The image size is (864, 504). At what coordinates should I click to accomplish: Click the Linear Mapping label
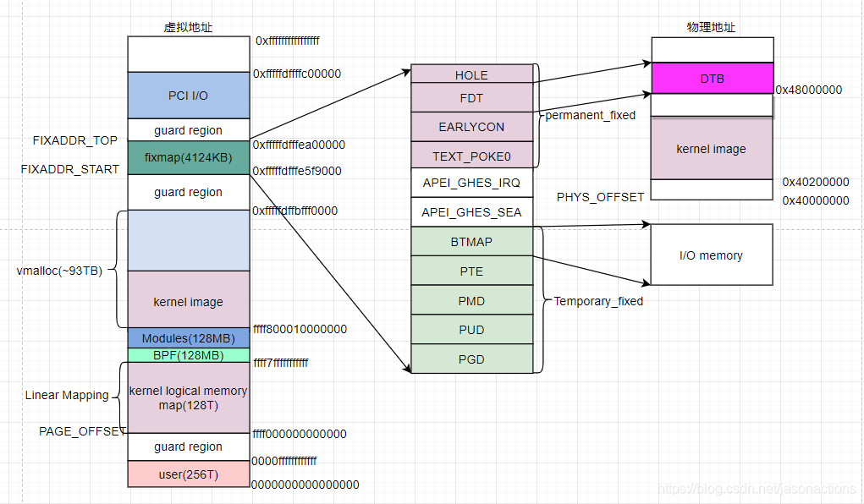coord(67,395)
